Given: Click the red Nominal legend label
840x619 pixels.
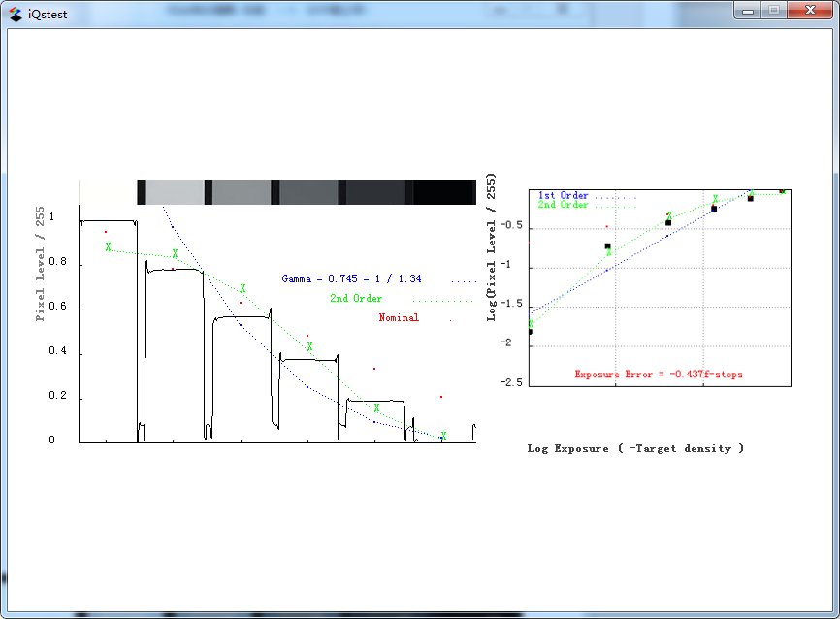Looking at the screenshot, I should coord(399,317).
